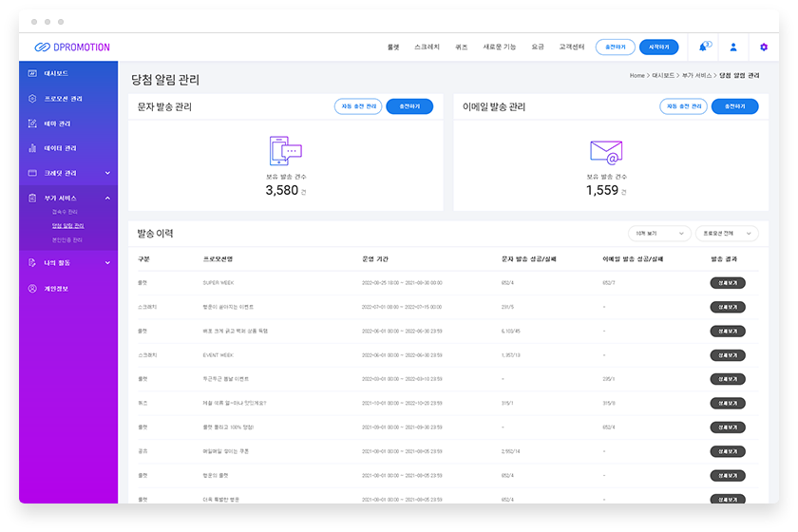View details for the EVENT WEEK row
The height and width of the screenshot is (532, 798).
pos(728,355)
